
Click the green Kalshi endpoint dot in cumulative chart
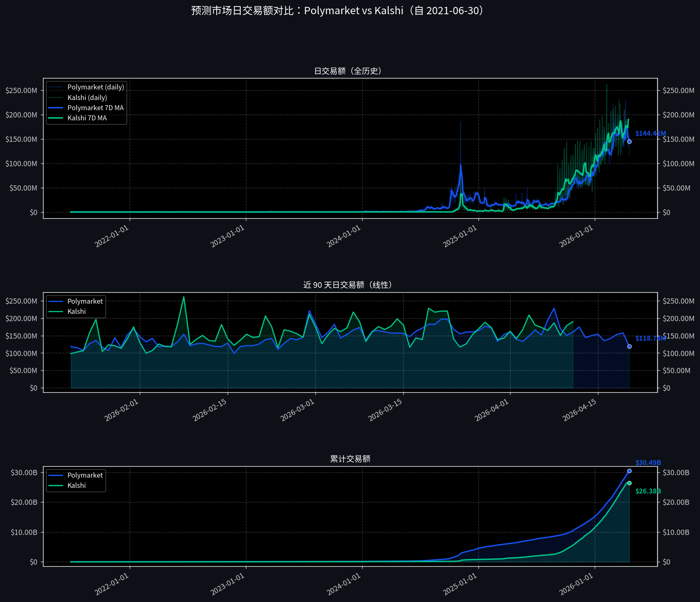tap(629, 483)
